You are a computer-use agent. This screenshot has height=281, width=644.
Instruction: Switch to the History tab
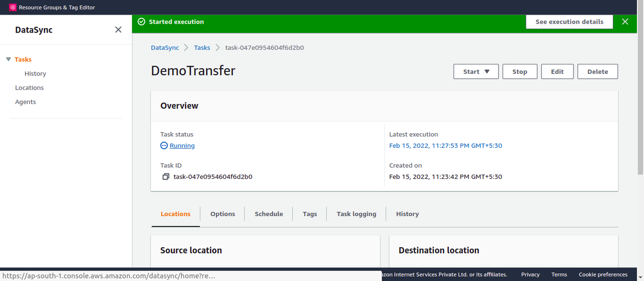pyautogui.click(x=408, y=214)
